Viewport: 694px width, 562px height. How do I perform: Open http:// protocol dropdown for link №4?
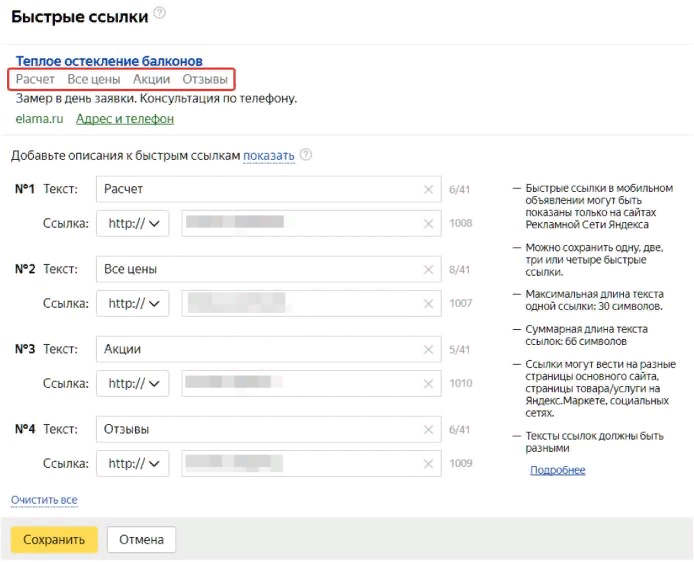tap(133, 463)
